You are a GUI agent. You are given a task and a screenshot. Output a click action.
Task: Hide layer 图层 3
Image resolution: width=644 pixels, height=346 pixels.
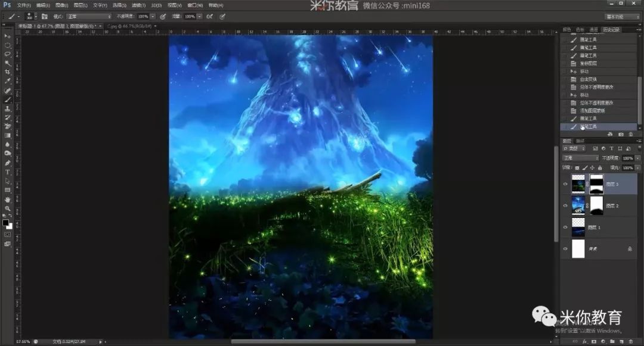[565, 184]
